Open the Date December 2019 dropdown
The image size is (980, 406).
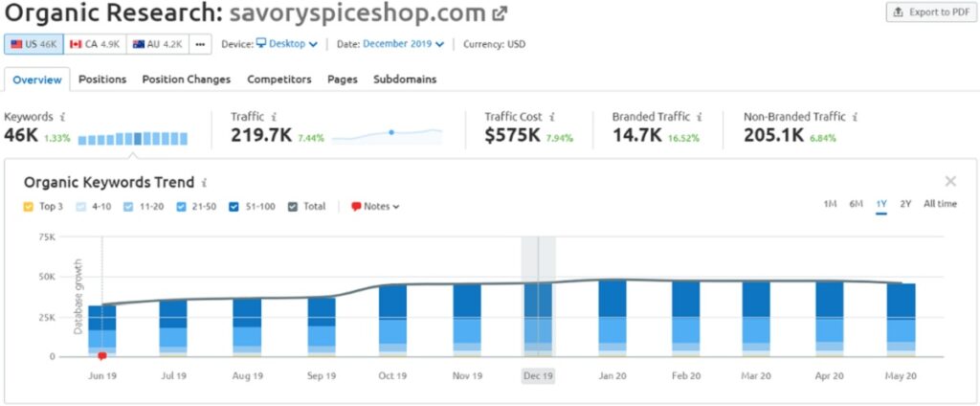click(x=404, y=44)
